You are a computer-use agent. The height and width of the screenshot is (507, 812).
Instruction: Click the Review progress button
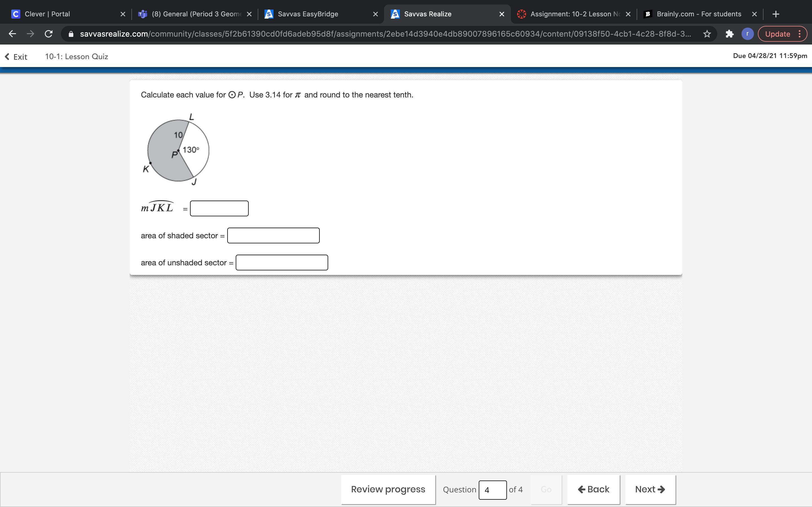[388, 489]
